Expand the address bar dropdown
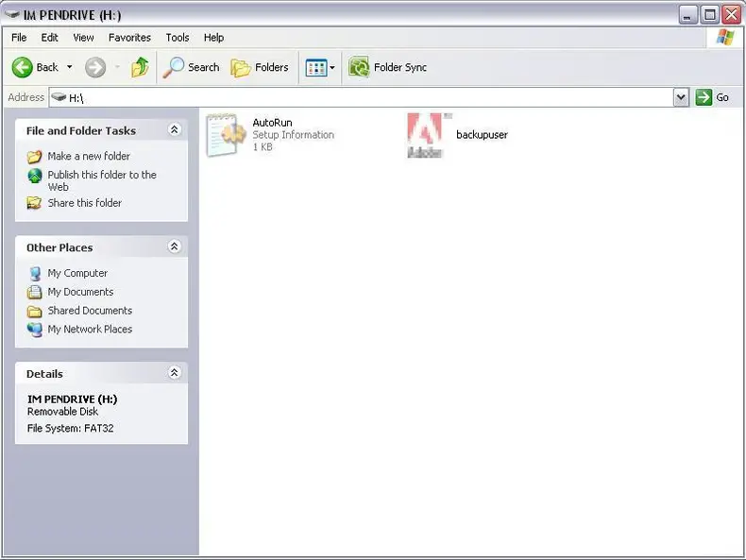 [681, 97]
